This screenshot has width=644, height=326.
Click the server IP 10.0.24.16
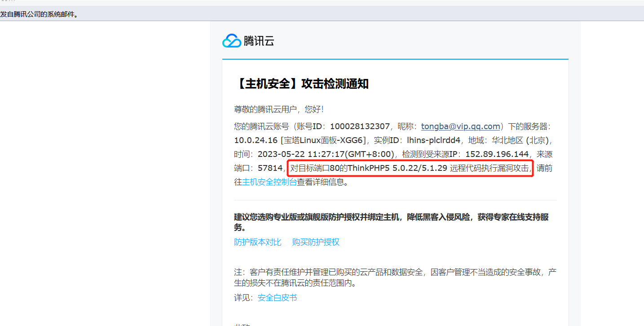pos(256,140)
